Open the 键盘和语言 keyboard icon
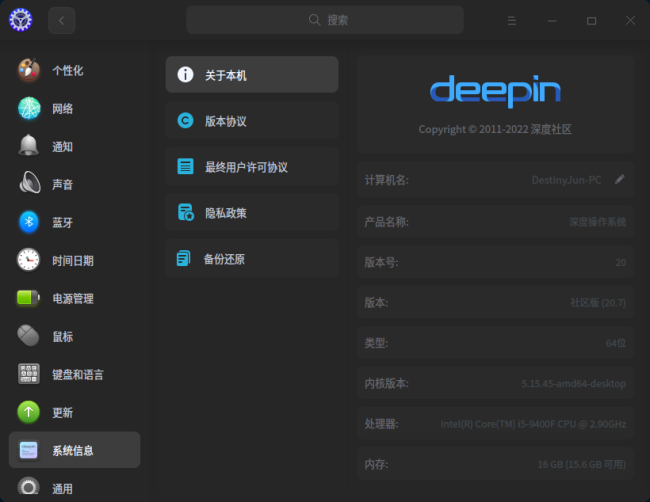The height and width of the screenshot is (502, 650). 29,373
